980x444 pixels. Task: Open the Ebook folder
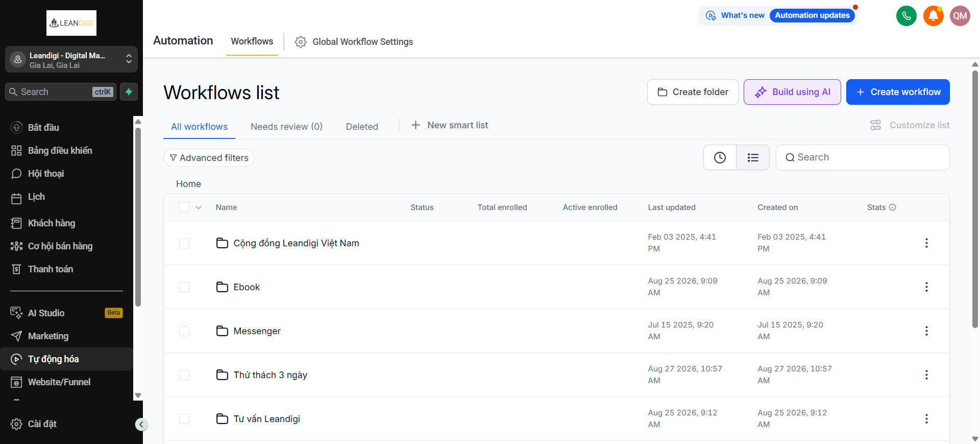click(247, 287)
